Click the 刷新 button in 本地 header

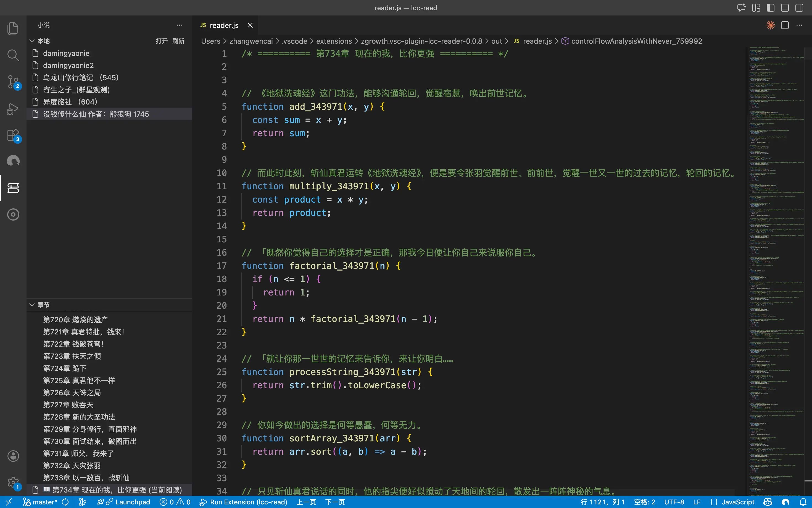pos(178,41)
